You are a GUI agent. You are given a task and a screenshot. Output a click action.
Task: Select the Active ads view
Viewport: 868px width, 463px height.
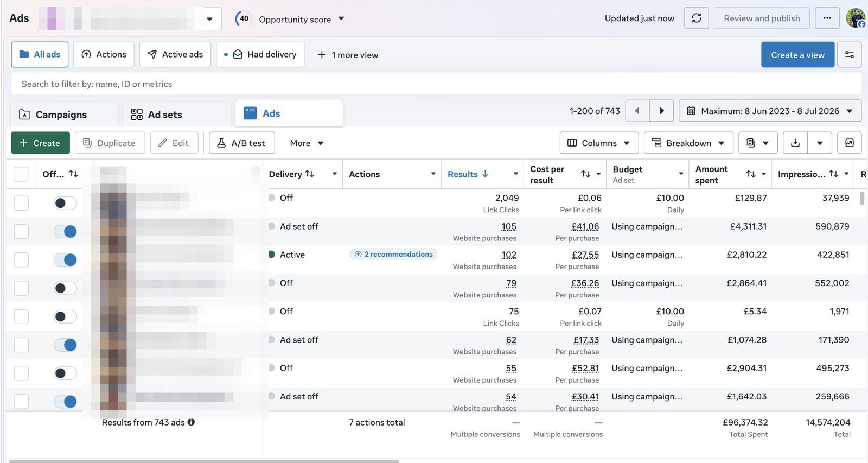pyautogui.click(x=175, y=54)
